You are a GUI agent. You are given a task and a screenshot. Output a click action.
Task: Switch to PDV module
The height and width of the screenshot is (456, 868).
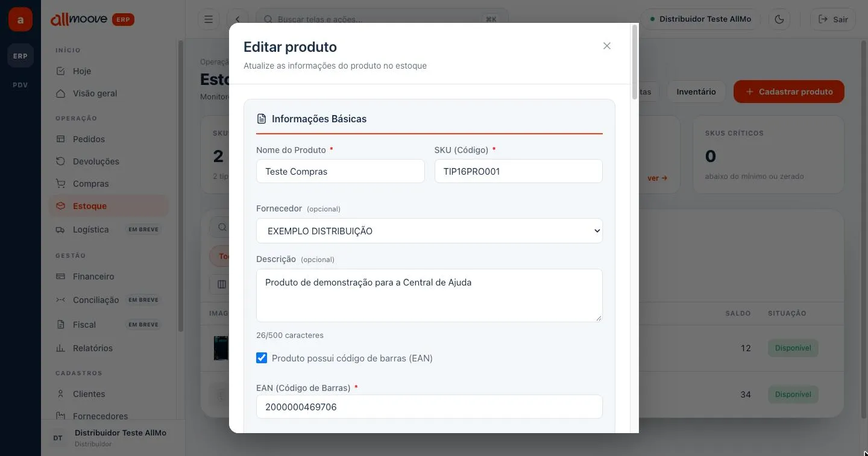tap(20, 85)
